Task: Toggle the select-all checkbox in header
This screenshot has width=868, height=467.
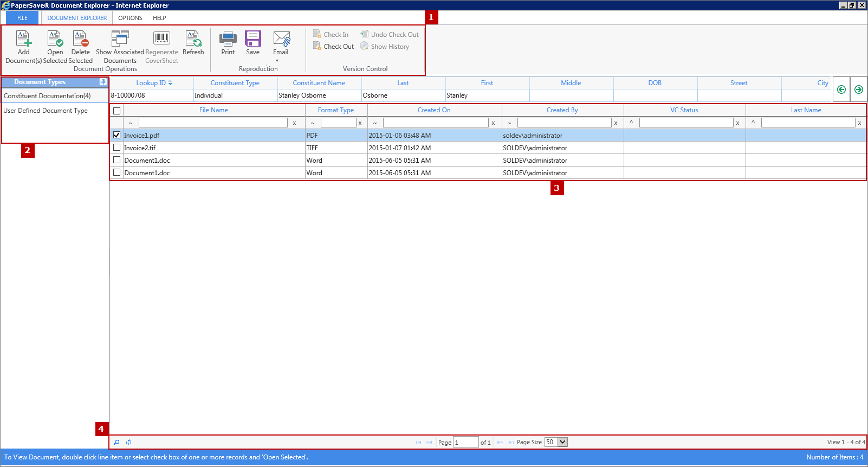Action: point(116,111)
